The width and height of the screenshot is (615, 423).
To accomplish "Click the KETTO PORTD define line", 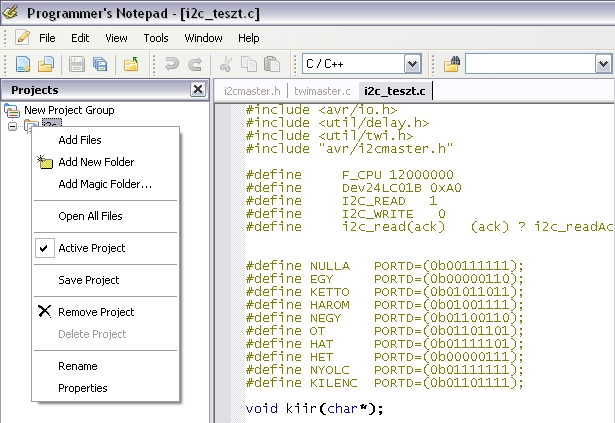I will tap(384, 292).
